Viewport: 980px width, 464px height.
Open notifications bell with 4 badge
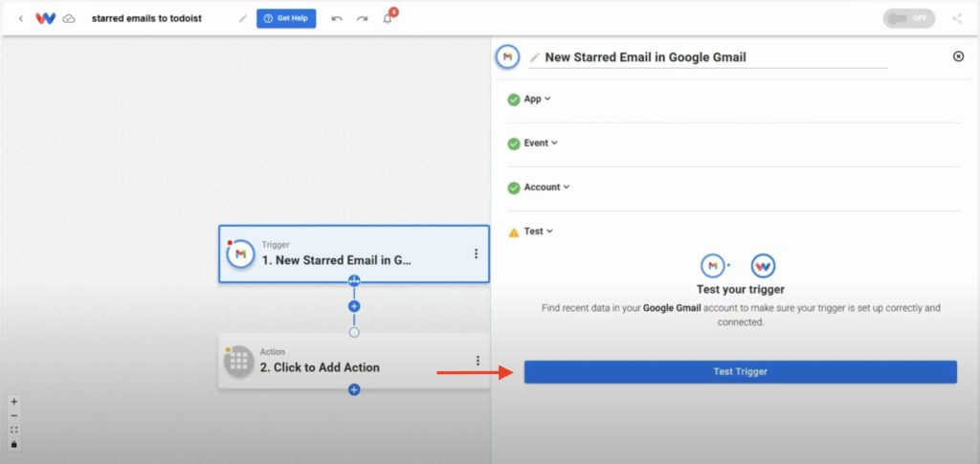[x=389, y=17]
